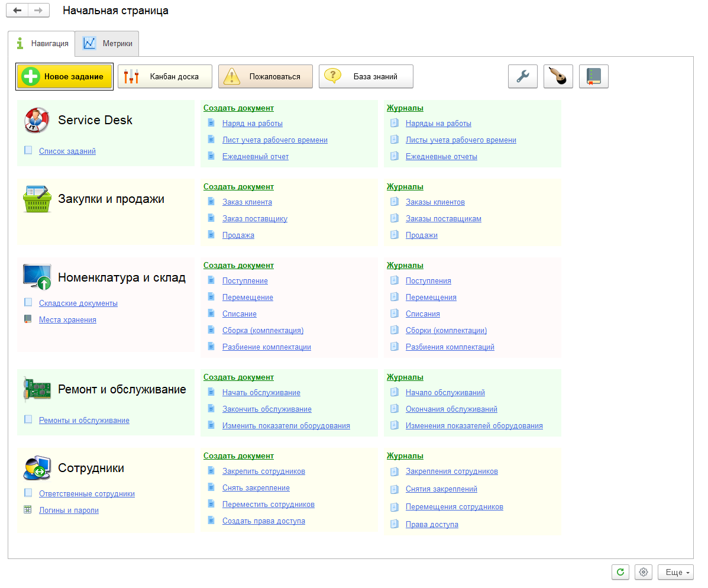Open the Логины и пароли link
708x588 pixels.
pyautogui.click(x=69, y=510)
